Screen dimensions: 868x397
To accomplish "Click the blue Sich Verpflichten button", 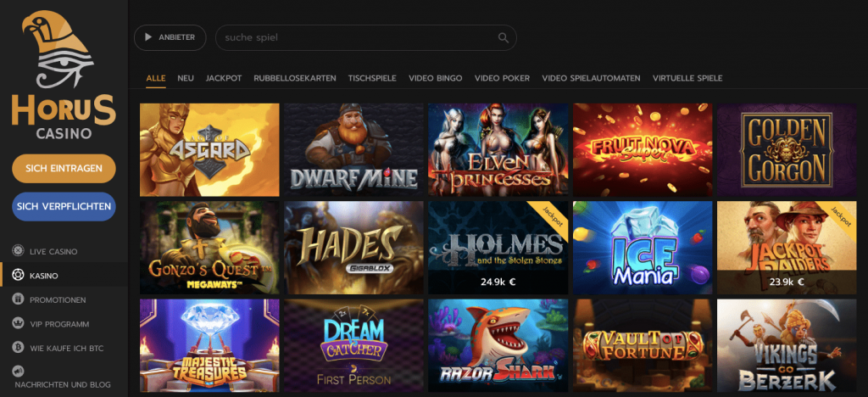I will [x=64, y=206].
